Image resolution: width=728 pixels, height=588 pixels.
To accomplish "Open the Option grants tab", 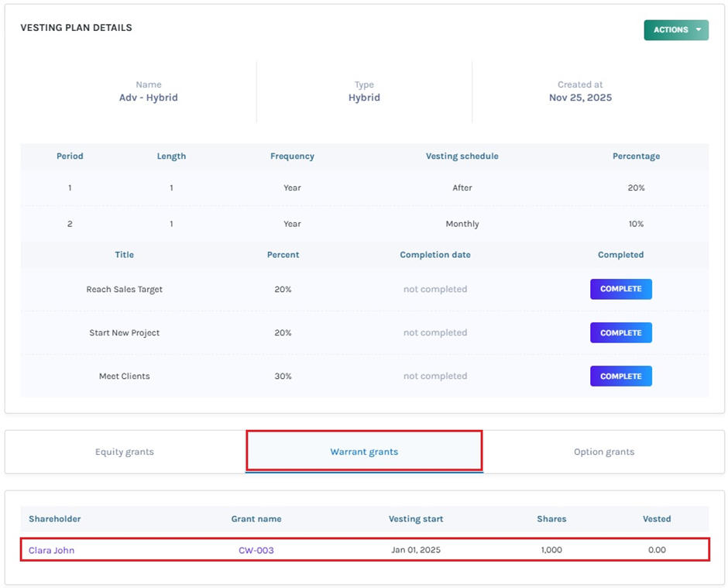I will 603,452.
